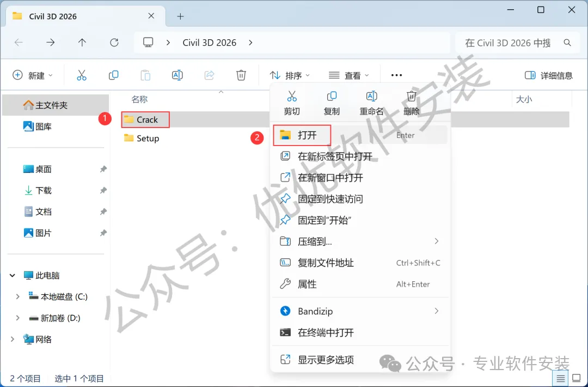Screen dimensions: 588x387
Task: Click the toolbar Delete trash icon
Action: click(241, 75)
